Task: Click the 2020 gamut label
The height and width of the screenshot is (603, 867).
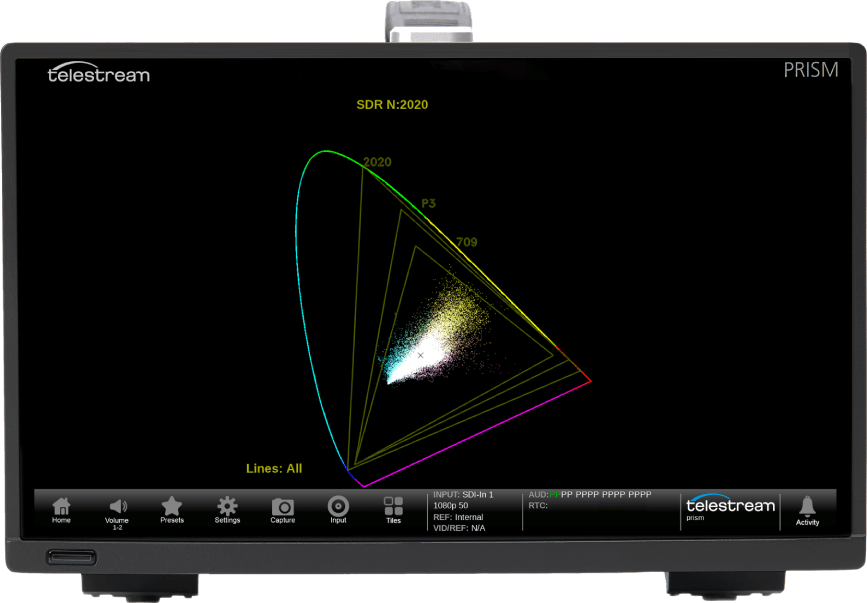Action: (378, 162)
